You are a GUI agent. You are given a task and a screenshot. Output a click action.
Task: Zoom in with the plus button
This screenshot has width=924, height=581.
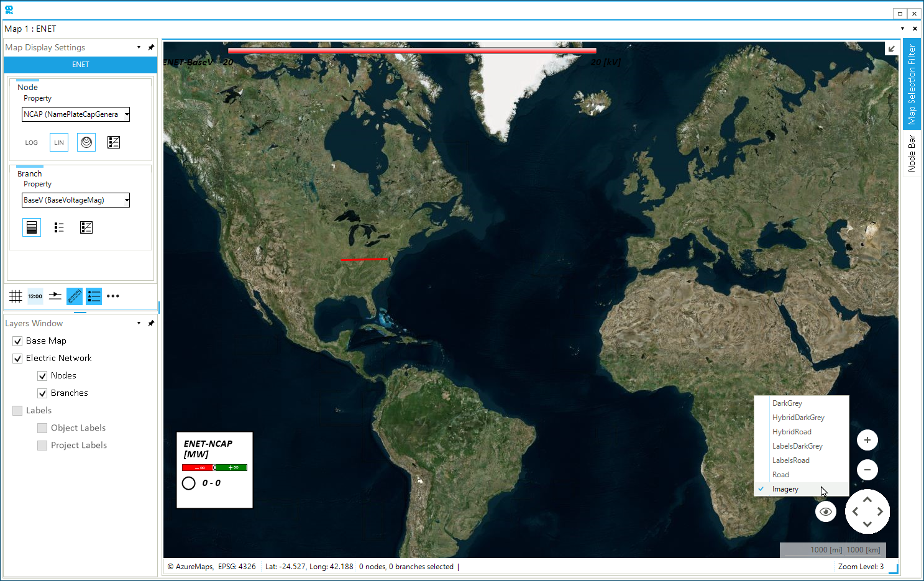[x=867, y=440]
